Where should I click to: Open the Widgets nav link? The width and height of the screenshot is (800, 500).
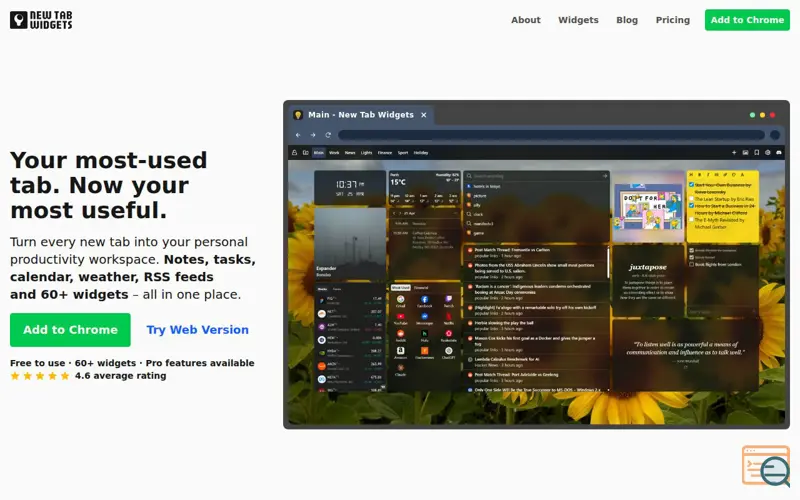coord(578,20)
